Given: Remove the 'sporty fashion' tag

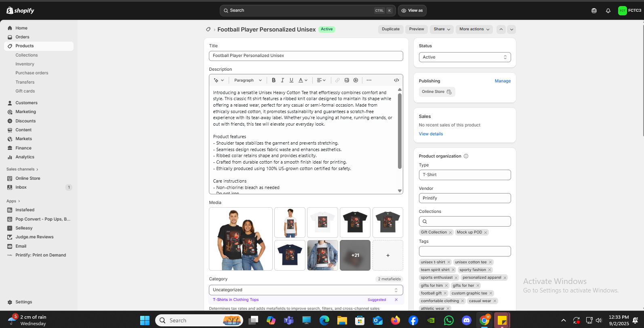Looking at the screenshot, I should tap(490, 270).
